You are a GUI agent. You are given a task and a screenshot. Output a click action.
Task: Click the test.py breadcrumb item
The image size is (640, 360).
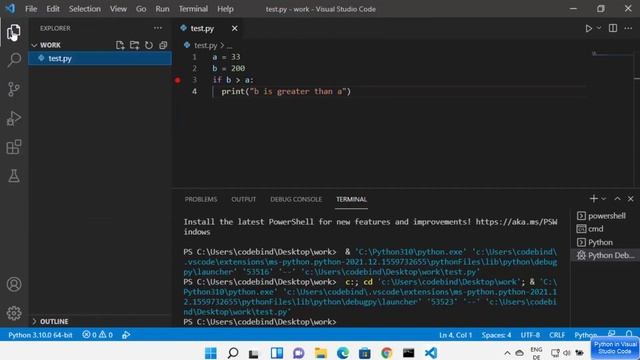(205, 45)
